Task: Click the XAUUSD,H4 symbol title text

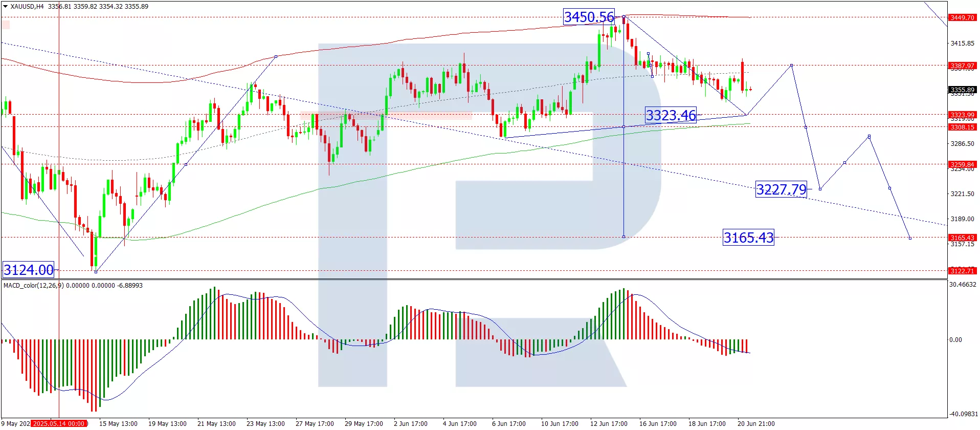Action: (27, 7)
